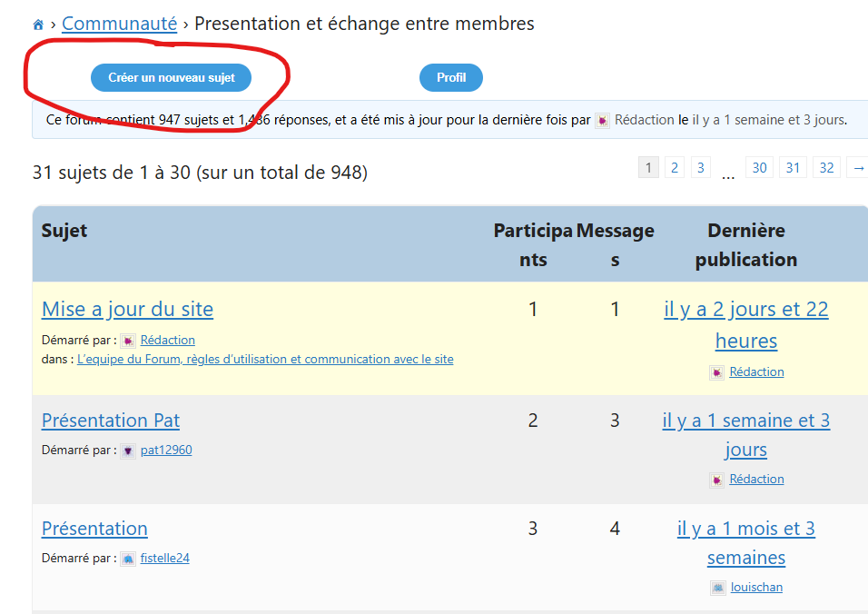This screenshot has height=614, width=868.
Task: Open the 'Présentation Pat' topic
Action: click(111, 421)
